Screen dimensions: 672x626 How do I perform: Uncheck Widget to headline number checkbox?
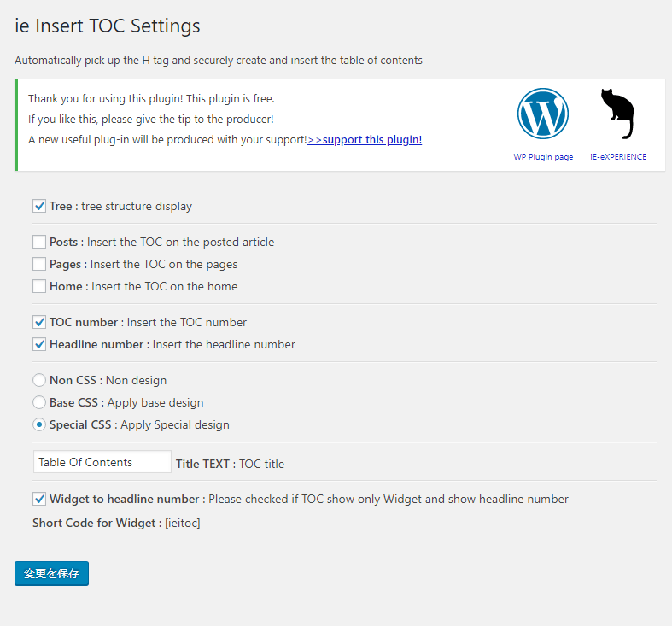[x=39, y=499]
